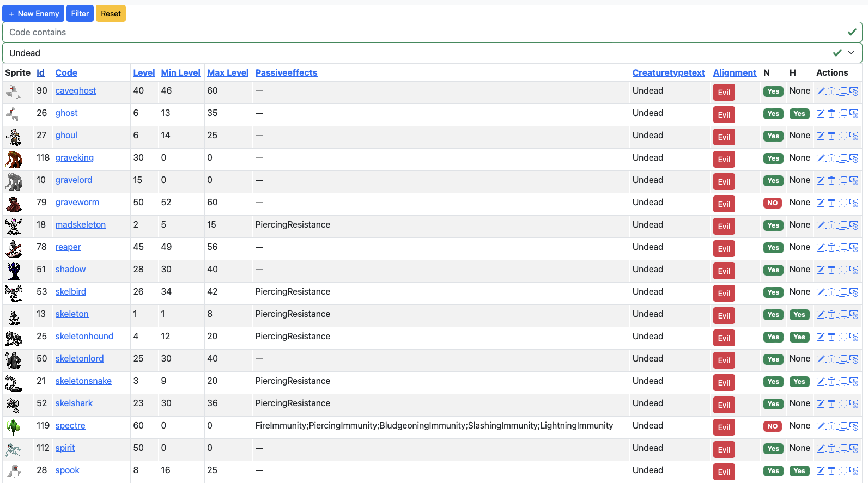Toggle the N badge for graveworm
This screenshot has height=483, width=868.
[x=773, y=203]
